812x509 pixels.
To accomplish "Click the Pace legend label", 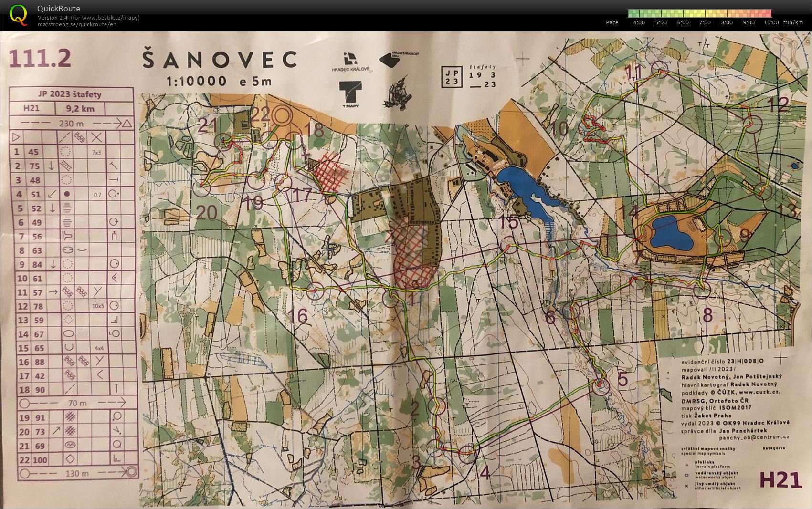I will click(x=612, y=22).
